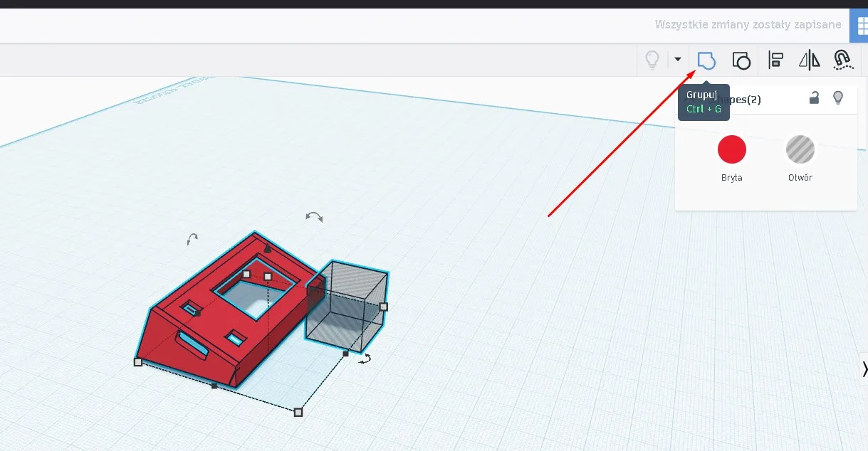Open the Align tool
868x451 pixels.
point(775,60)
